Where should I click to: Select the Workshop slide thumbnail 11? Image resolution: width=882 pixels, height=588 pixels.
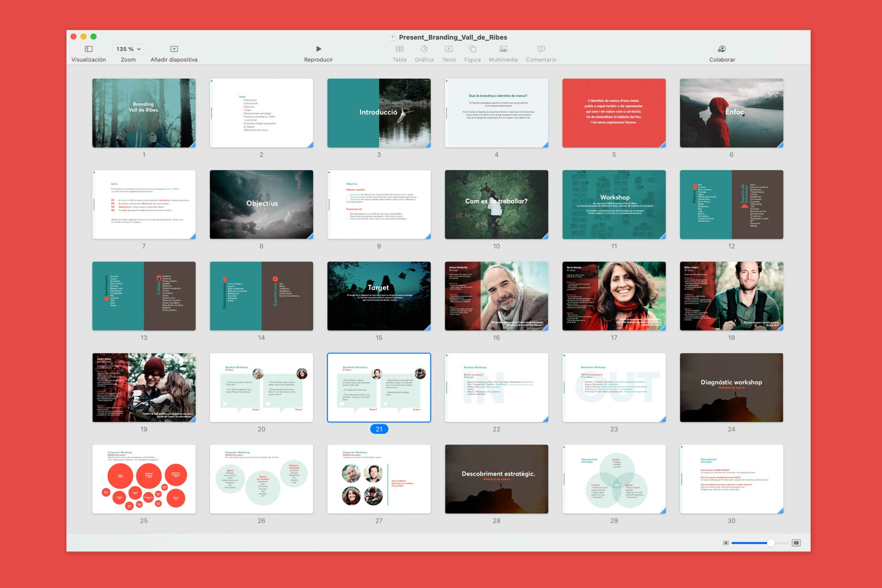(614, 204)
